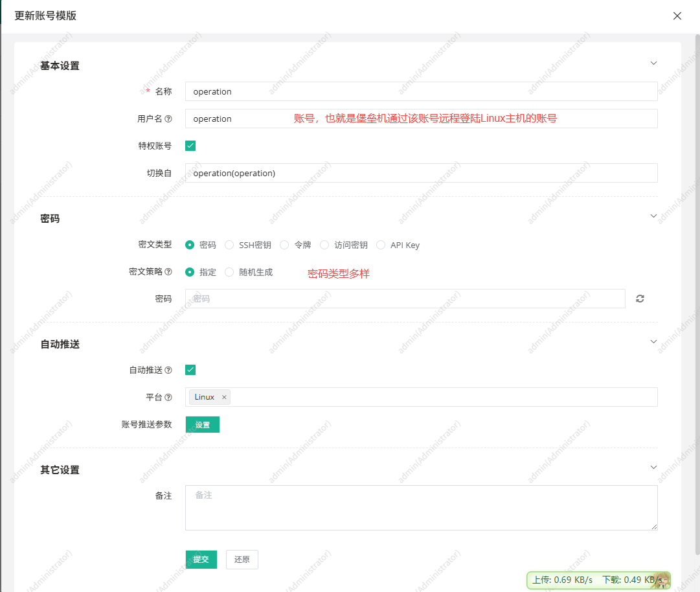This screenshot has width=700, height=592.
Task: Click the refresh icon to regenerate password
Action: tap(640, 299)
